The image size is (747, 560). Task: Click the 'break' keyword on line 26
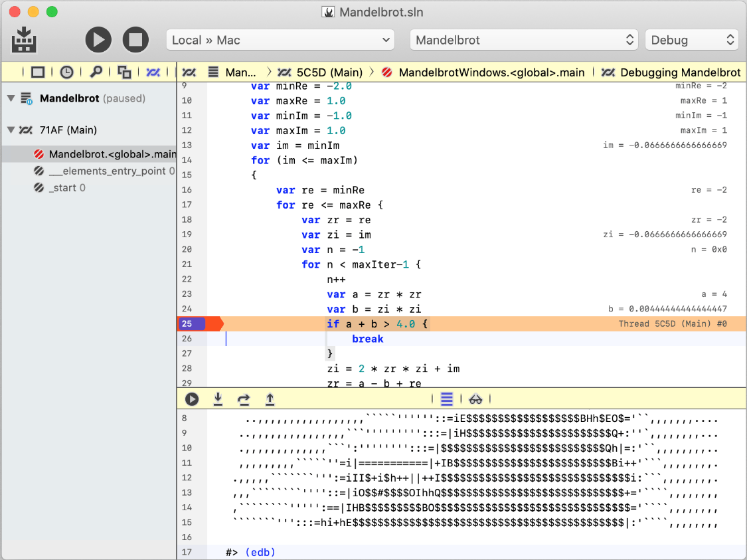368,339
